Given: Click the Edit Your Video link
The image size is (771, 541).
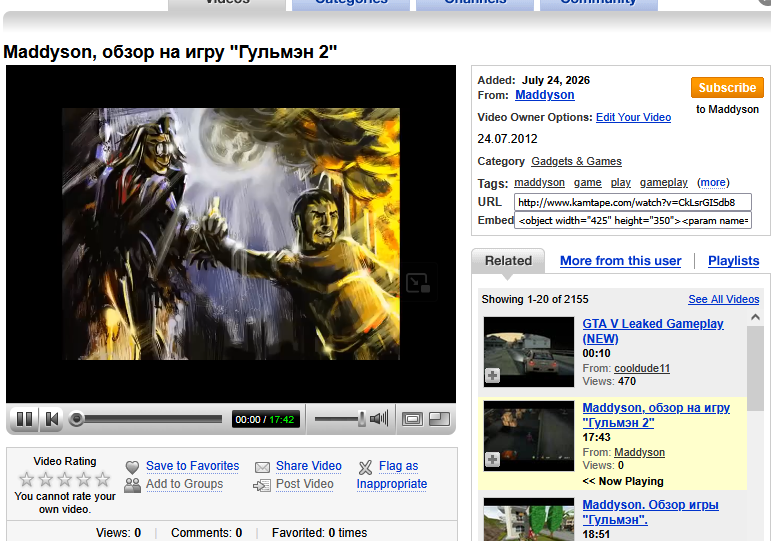Looking at the screenshot, I should [x=633, y=117].
